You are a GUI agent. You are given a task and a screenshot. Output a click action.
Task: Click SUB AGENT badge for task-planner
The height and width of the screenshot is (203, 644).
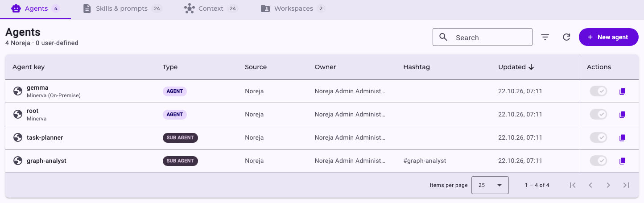180,137
